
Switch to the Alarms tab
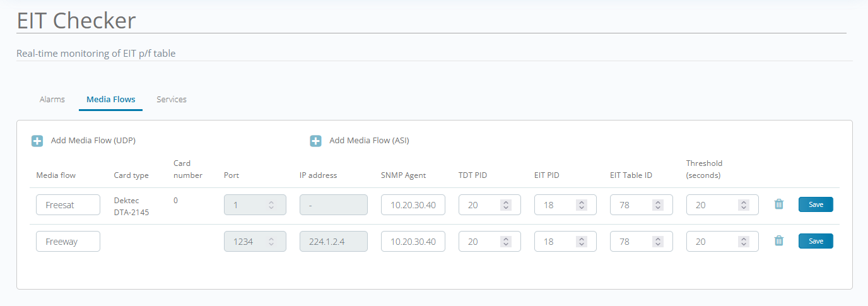tap(52, 99)
